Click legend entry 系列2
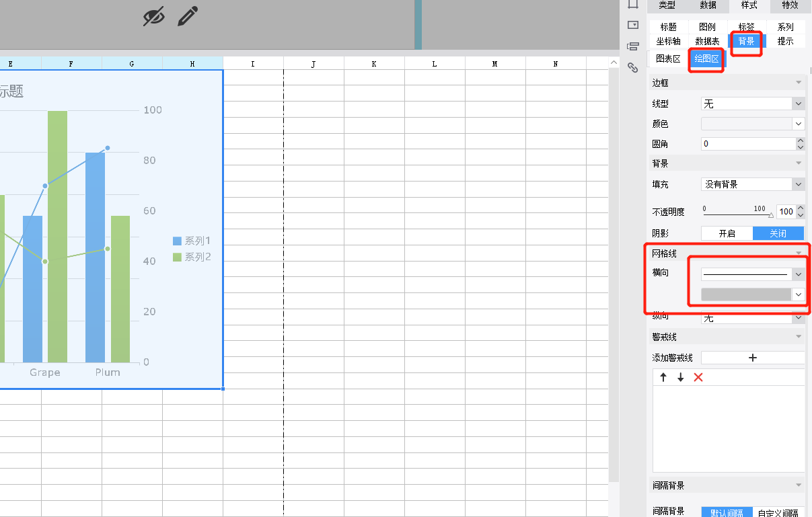This screenshot has height=517, width=812. pyautogui.click(x=192, y=257)
